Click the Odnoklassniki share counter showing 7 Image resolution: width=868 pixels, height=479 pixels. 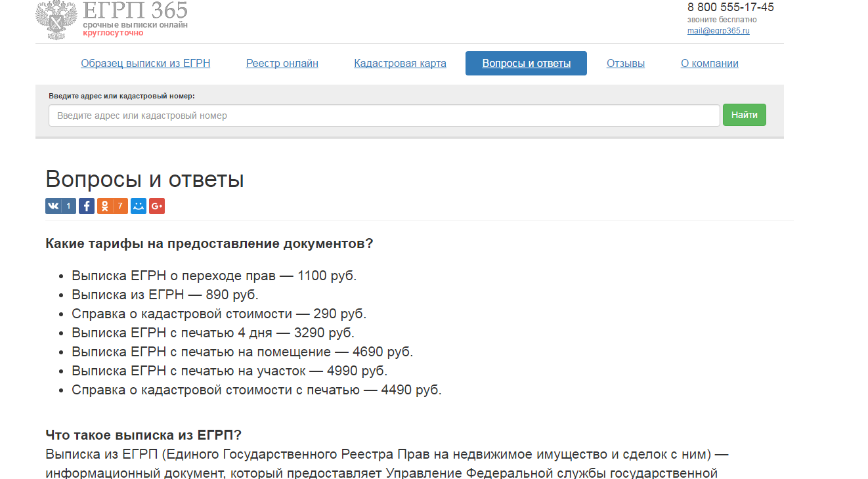[x=120, y=206]
